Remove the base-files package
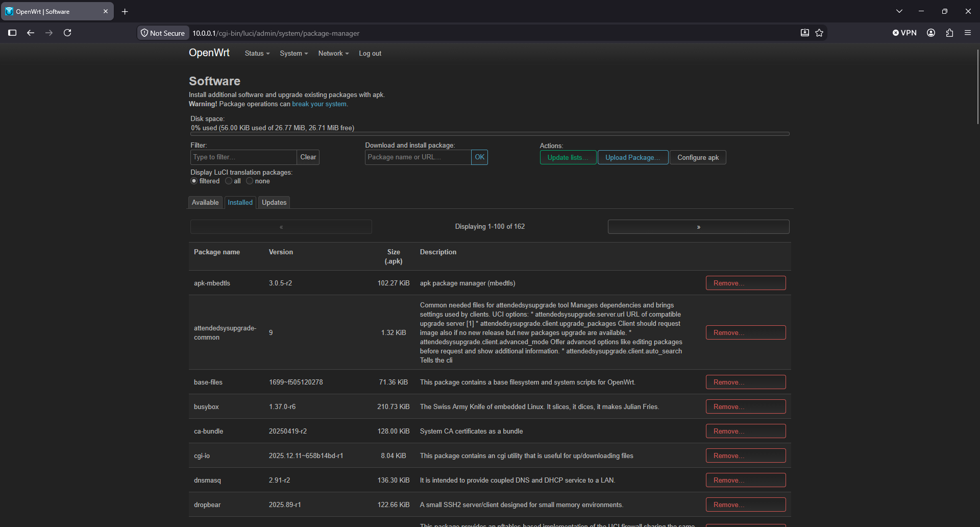 point(746,382)
